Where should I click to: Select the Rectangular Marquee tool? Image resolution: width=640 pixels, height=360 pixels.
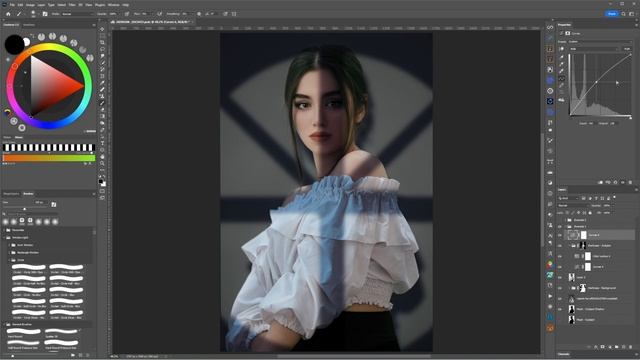point(102,36)
